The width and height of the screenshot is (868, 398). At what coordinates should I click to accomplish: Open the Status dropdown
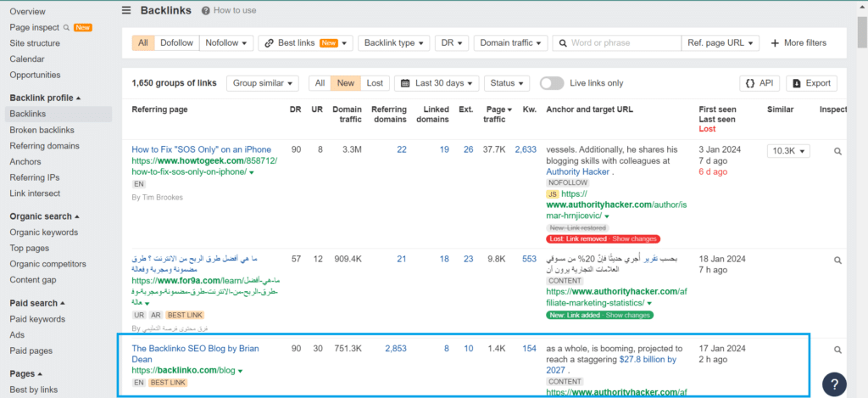(x=507, y=83)
